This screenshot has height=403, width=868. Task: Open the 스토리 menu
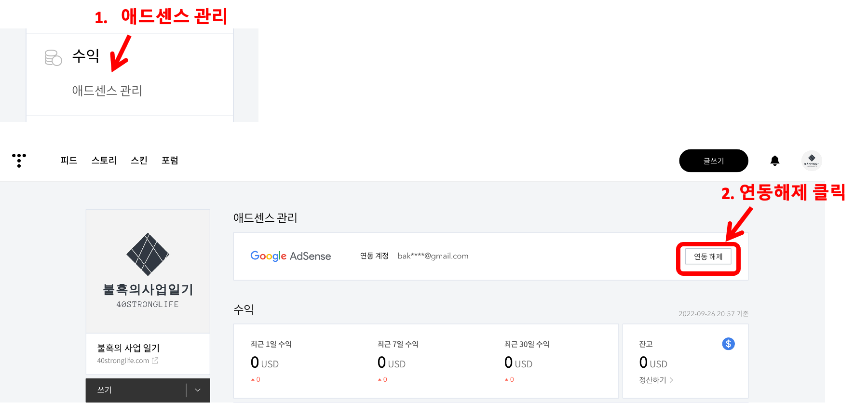click(x=104, y=160)
